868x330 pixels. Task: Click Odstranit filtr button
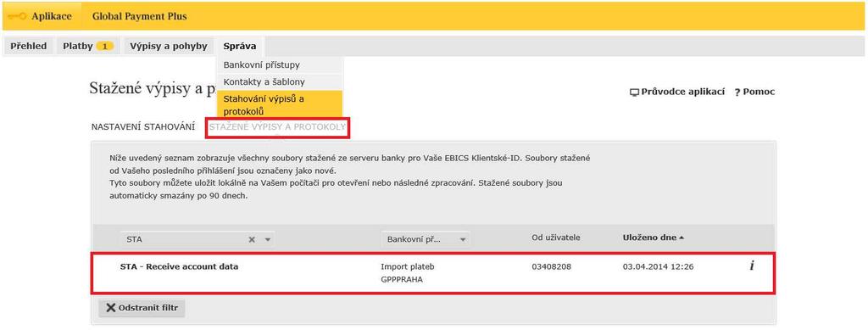[x=142, y=309]
